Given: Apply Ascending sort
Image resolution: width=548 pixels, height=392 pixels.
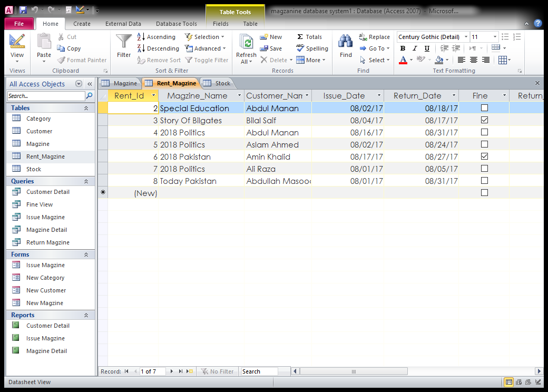Looking at the screenshot, I should (156, 37).
